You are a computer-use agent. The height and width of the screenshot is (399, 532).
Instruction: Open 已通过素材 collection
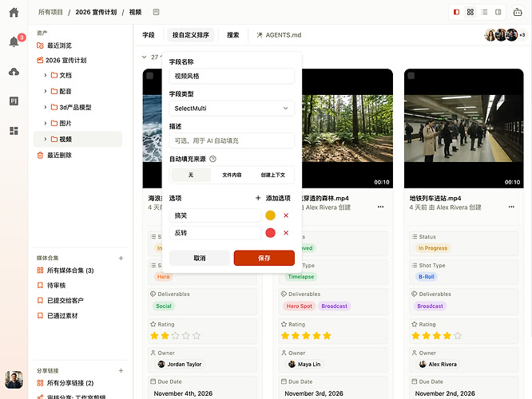pos(58,316)
